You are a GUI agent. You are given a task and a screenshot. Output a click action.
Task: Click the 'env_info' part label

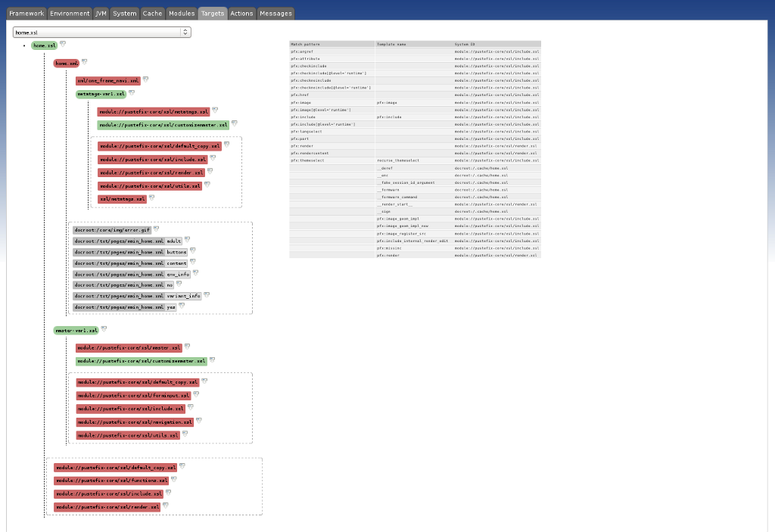[178, 274]
